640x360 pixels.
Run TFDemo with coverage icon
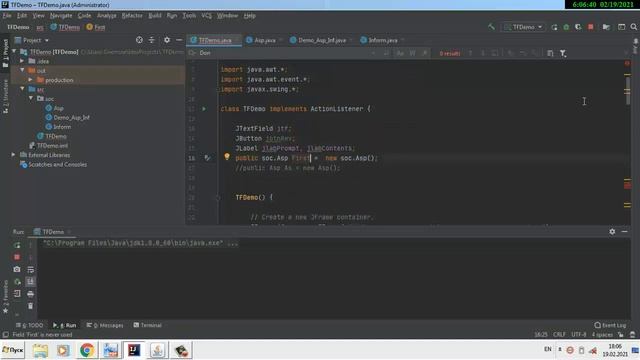[x=578, y=27]
